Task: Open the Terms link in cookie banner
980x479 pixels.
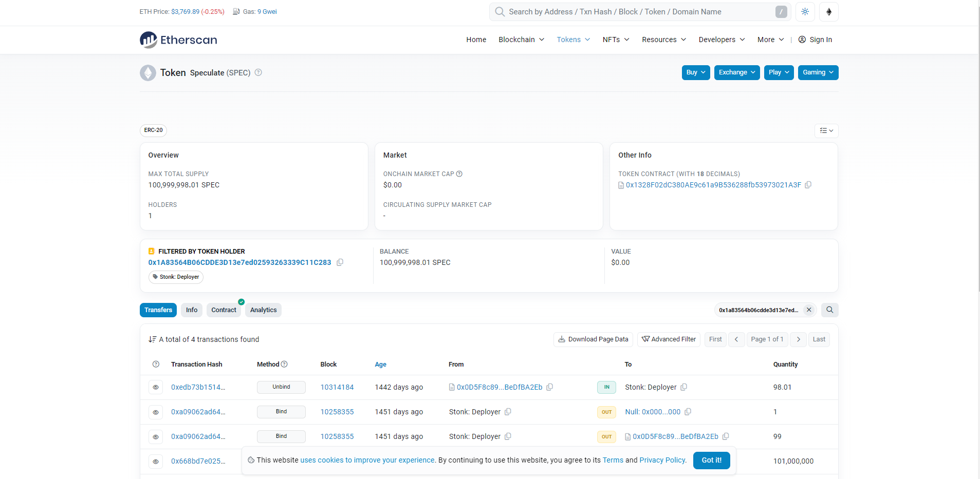Action: click(613, 460)
